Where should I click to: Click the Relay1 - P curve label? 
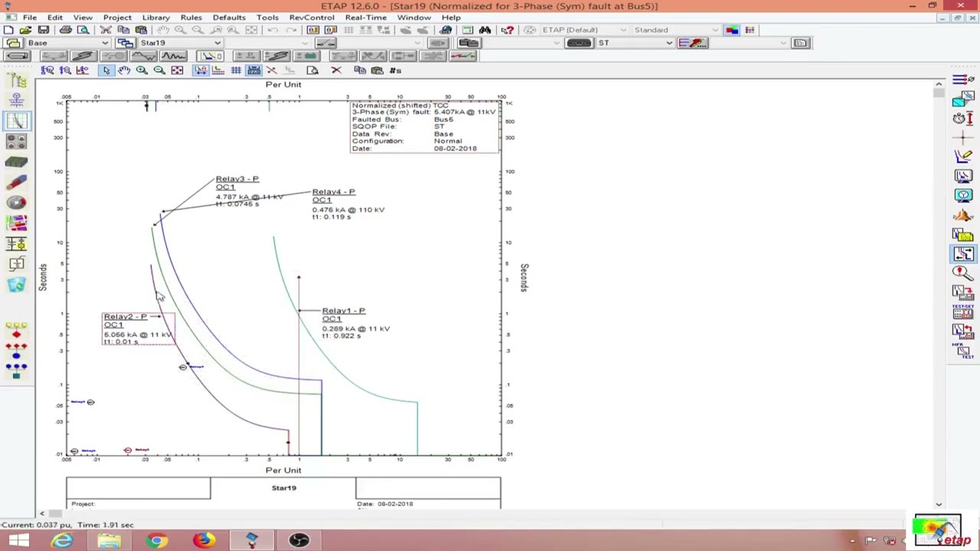pos(344,311)
